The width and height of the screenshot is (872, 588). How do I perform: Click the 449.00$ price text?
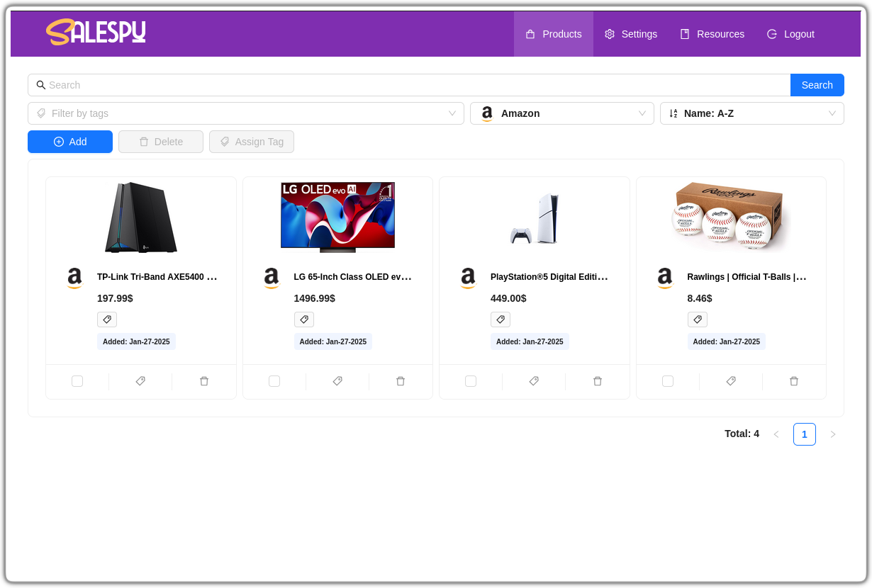point(508,298)
